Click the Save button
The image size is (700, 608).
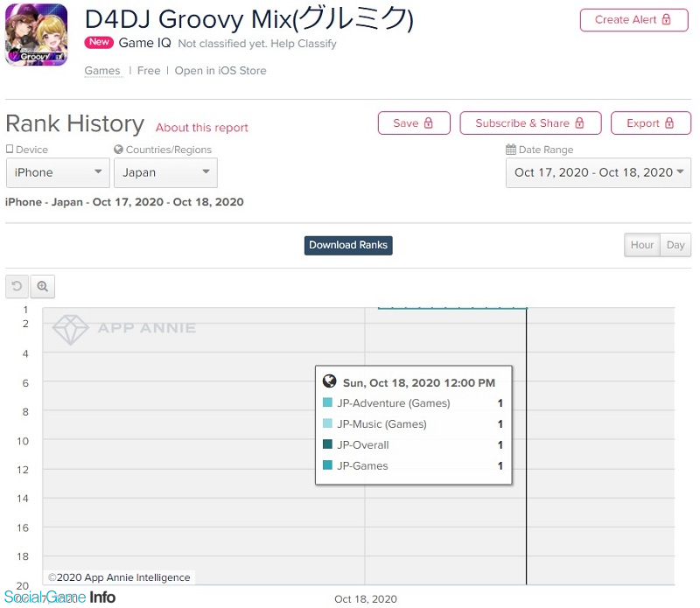pyautogui.click(x=414, y=123)
